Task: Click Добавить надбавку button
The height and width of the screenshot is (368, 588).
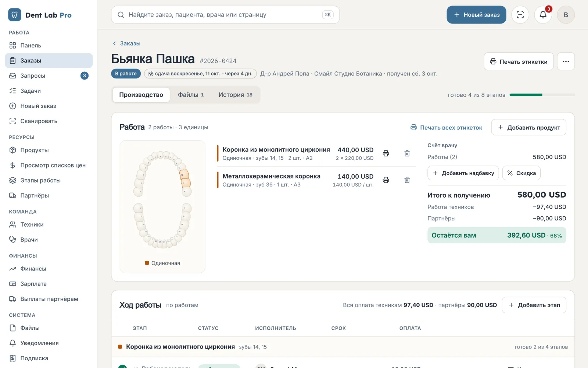Action: point(463,173)
